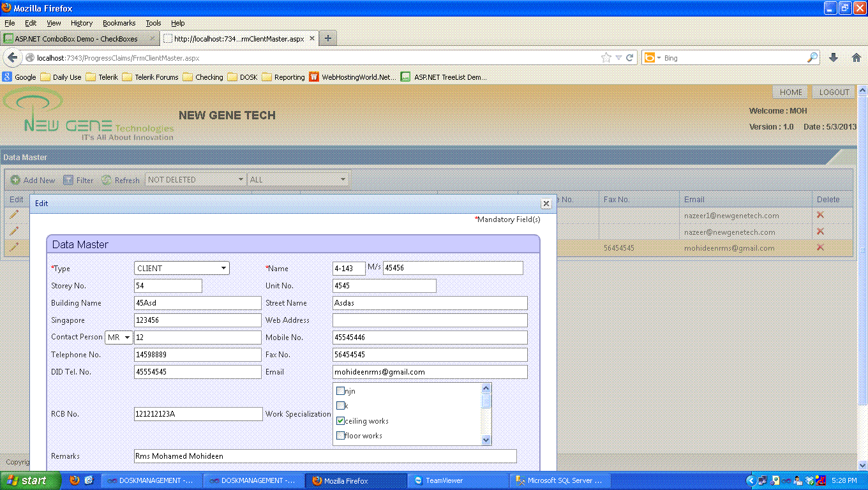The height and width of the screenshot is (490, 868).
Task: Open the File menu
Action: tap(10, 23)
